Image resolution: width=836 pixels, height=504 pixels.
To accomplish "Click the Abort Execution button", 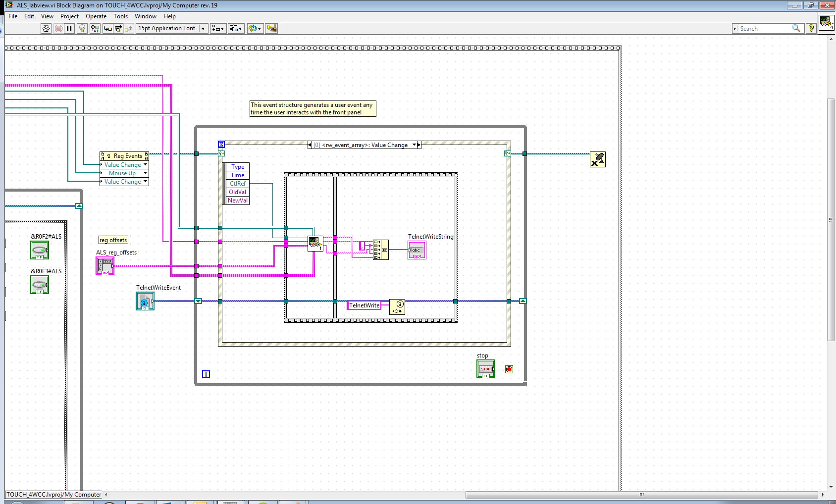I will 58,28.
